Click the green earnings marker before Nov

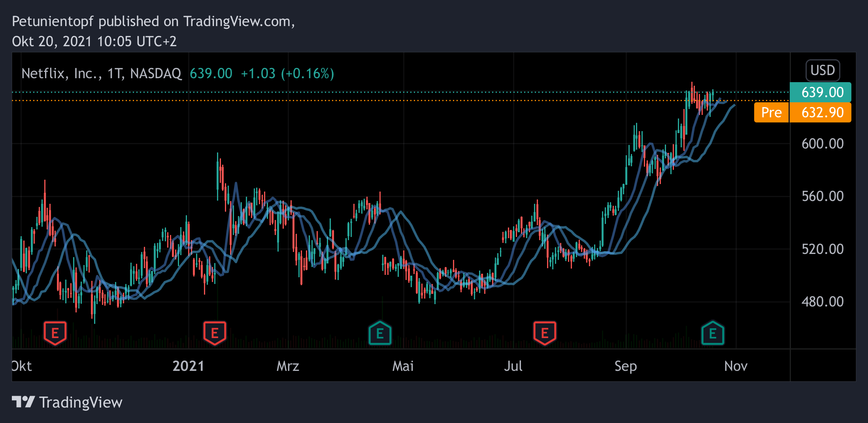713,333
